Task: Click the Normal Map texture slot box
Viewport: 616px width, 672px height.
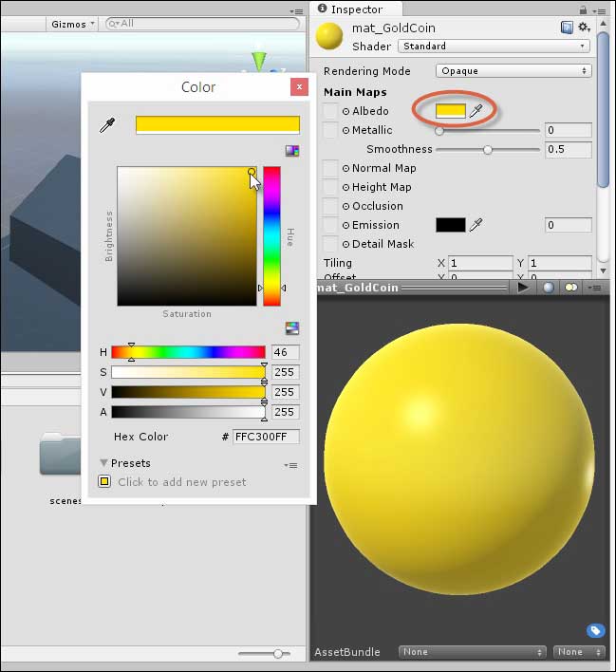Action: click(330, 168)
